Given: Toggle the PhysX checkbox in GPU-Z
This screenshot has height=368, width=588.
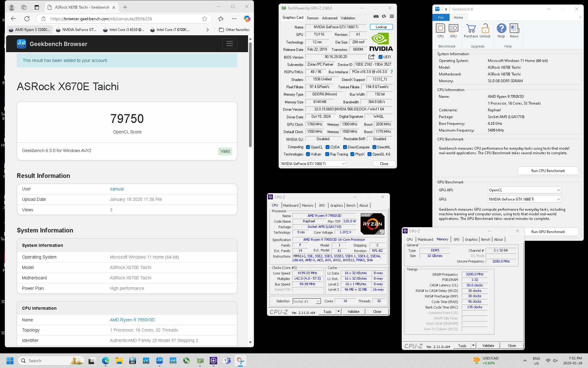Looking at the screenshot, I should [x=352, y=154].
